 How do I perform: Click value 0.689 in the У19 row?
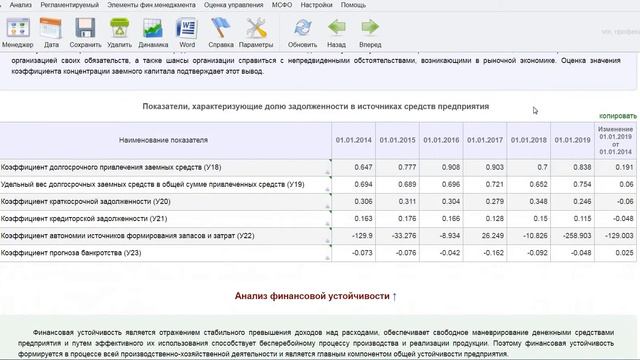407,184
